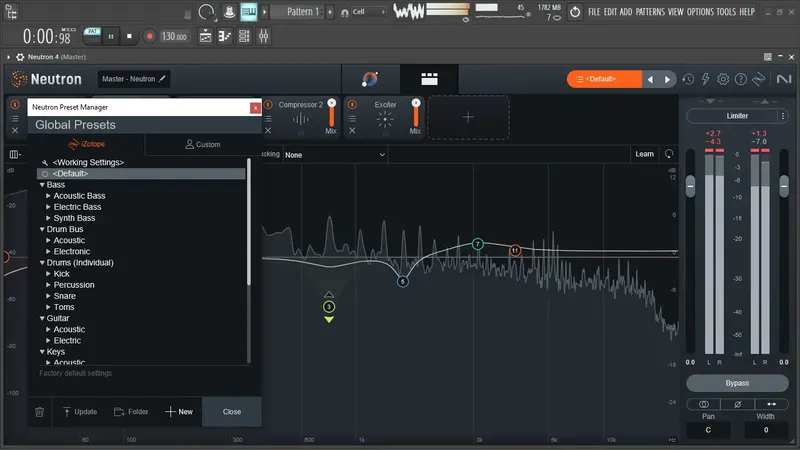Click the Update preset button

coord(80,412)
